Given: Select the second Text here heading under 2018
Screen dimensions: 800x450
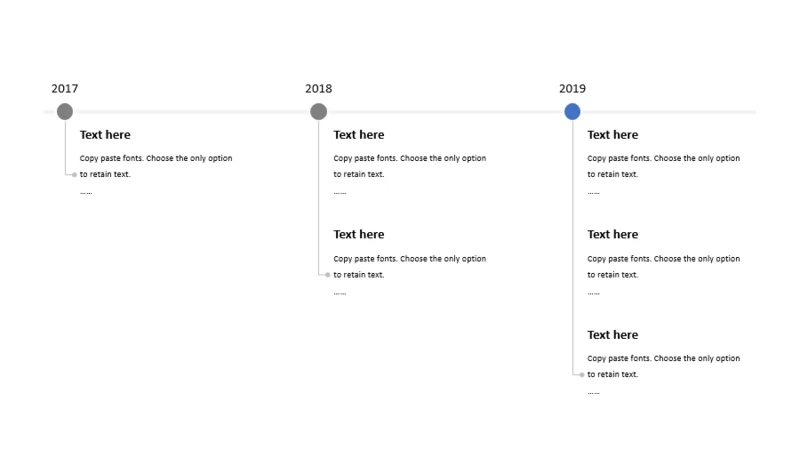Looking at the screenshot, I should (359, 234).
